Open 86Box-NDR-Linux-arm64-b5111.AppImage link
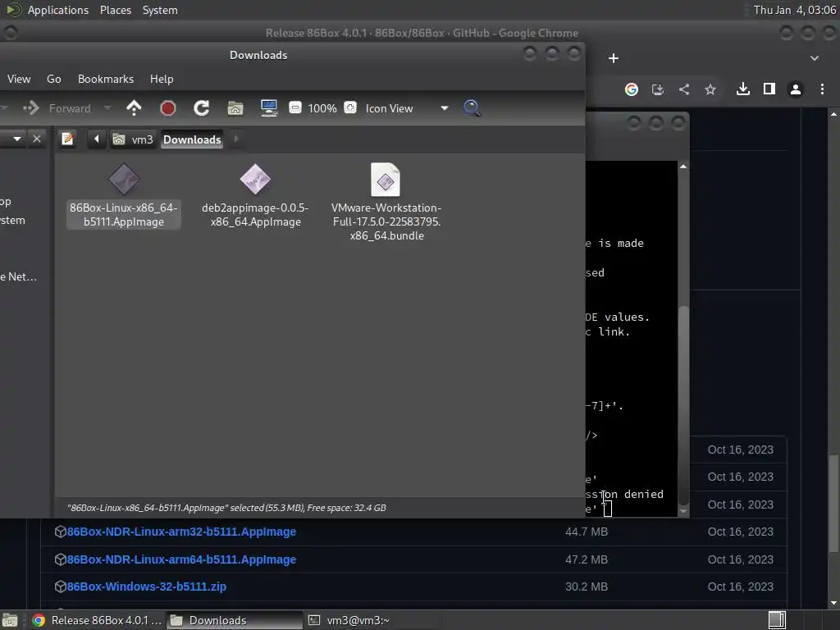This screenshot has height=630, width=840. click(x=181, y=559)
